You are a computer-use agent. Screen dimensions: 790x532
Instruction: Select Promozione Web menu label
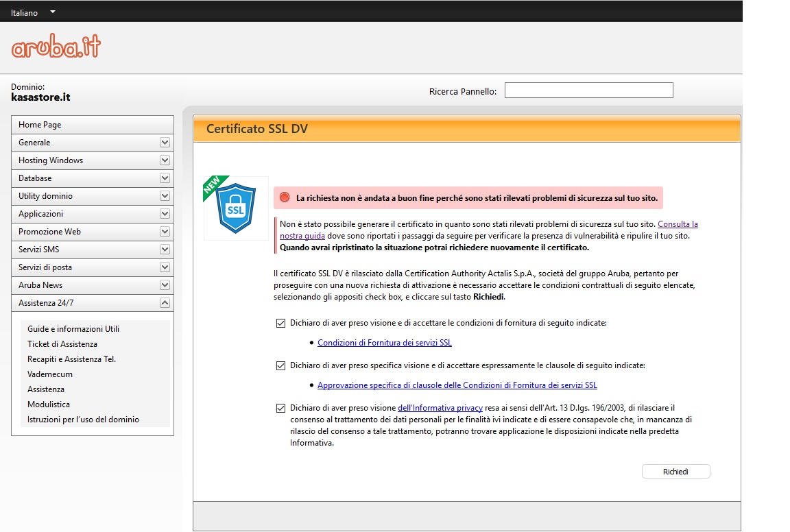click(49, 232)
